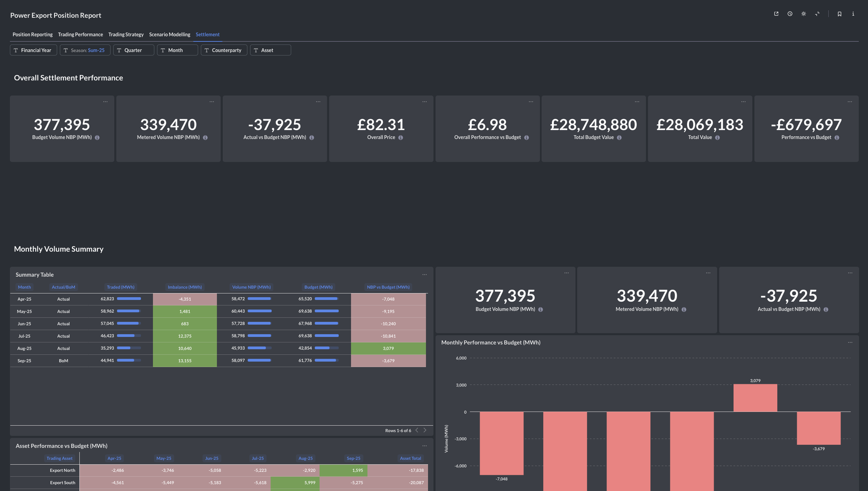This screenshot has height=491, width=868.
Task: Switch to Scenario Modelling tab
Action: point(169,34)
